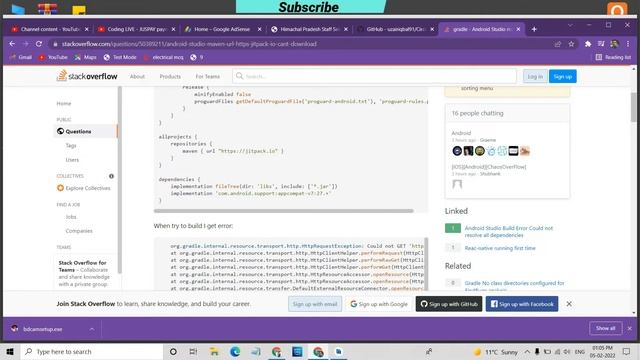Open Explore Collectives link
This screenshot has height=360, width=640.
[x=88, y=188]
